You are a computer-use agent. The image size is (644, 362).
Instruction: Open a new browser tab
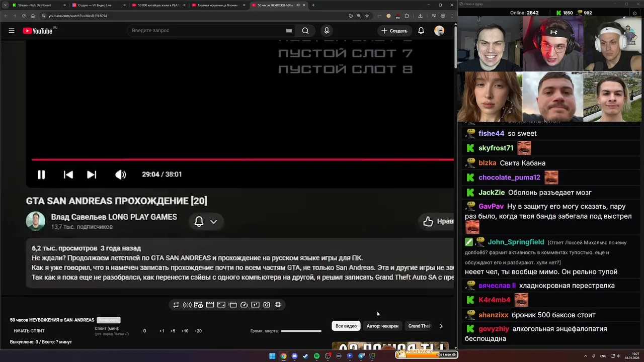(x=313, y=5)
